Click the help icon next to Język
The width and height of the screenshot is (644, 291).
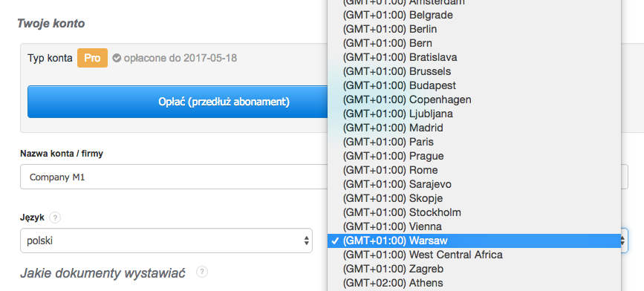coord(55,218)
